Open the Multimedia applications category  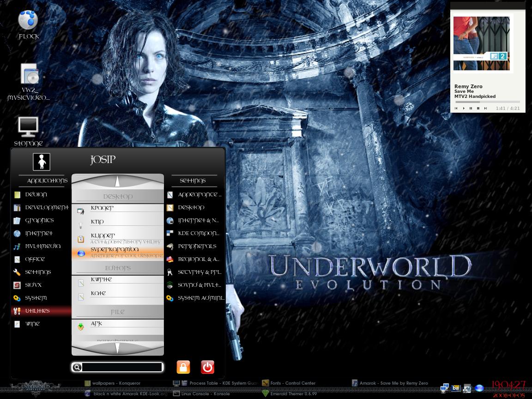coord(41,246)
